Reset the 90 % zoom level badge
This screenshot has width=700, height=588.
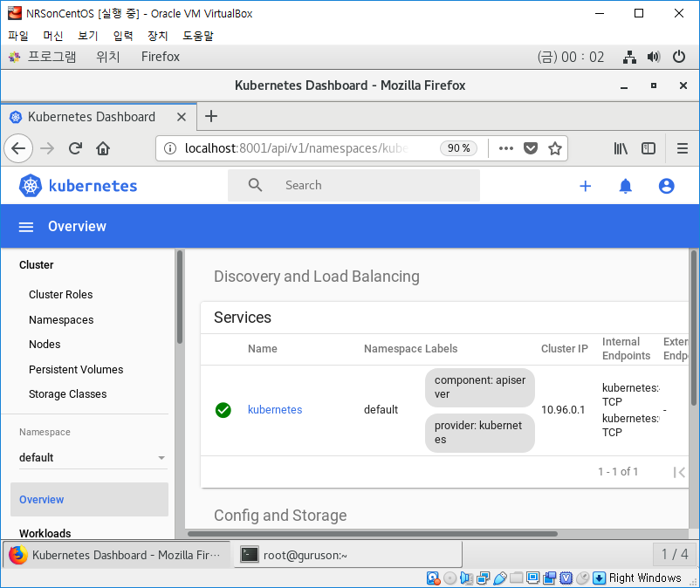point(458,148)
